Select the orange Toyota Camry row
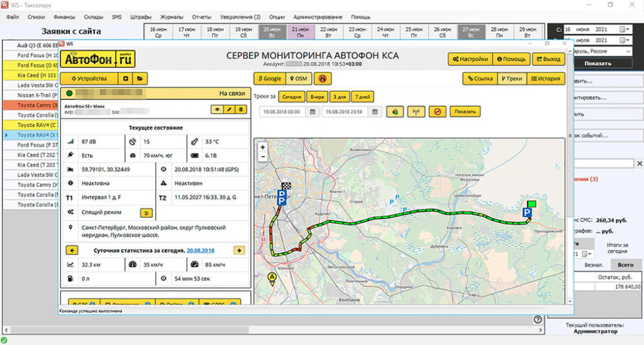 tap(31, 105)
